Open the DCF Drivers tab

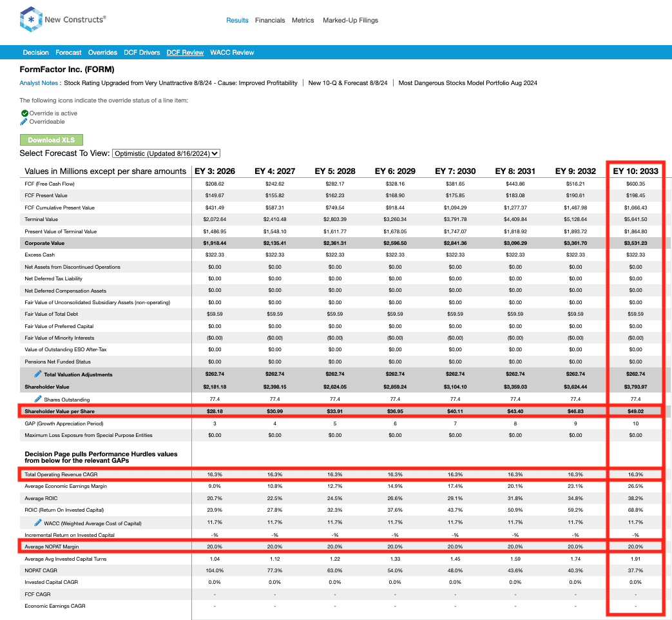pos(142,52)
